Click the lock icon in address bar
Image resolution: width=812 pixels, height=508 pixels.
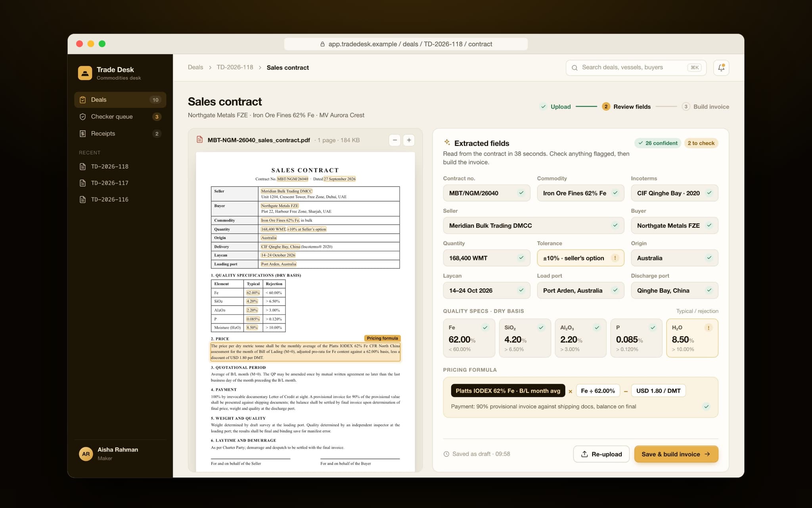(322, 44)
